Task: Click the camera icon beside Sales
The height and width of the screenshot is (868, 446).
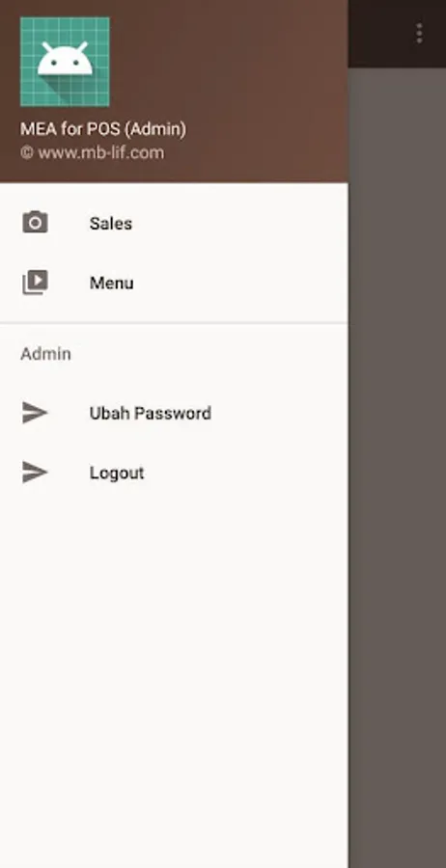Action: pos(35,223)
